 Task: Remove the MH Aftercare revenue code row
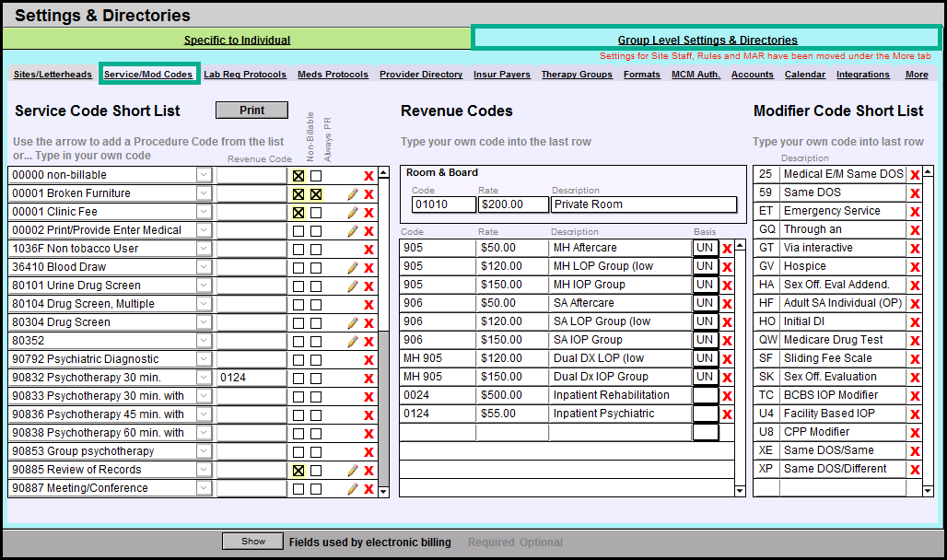click(727, 249)
